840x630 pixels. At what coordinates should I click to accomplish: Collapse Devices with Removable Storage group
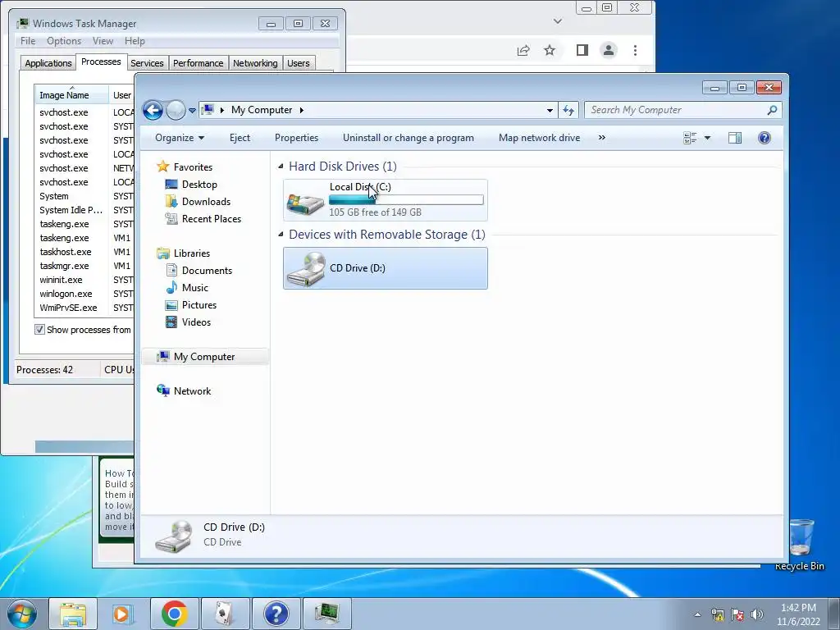point(281,235)
